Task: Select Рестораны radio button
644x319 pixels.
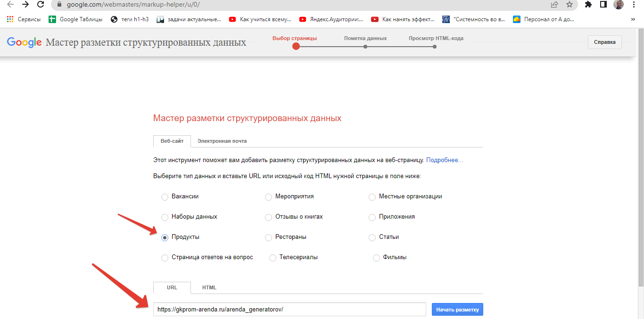Action: tap(268, 237)
